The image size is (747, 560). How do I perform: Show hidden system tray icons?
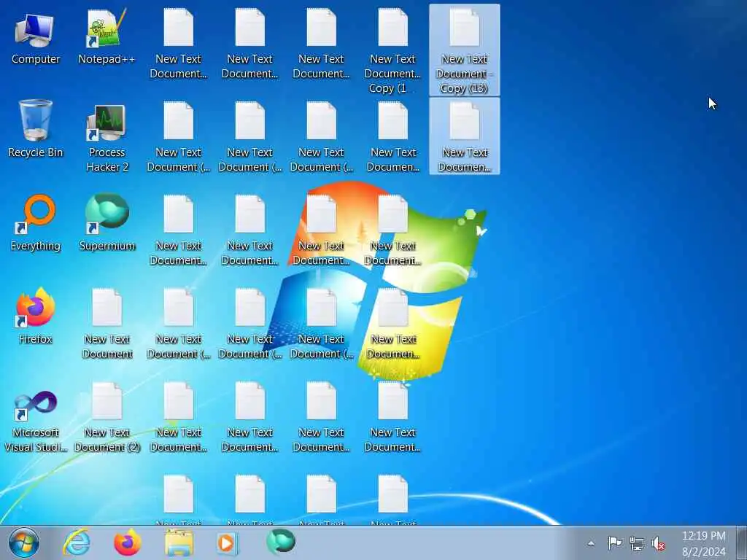591,543
